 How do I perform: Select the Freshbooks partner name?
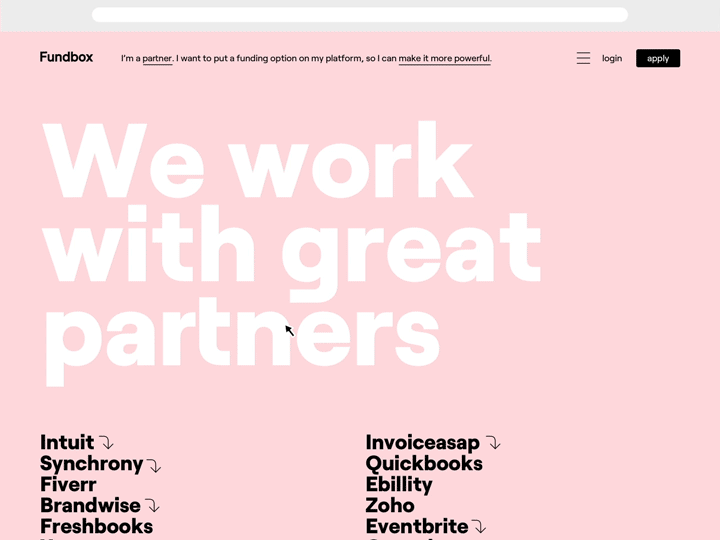coord(96,526)
